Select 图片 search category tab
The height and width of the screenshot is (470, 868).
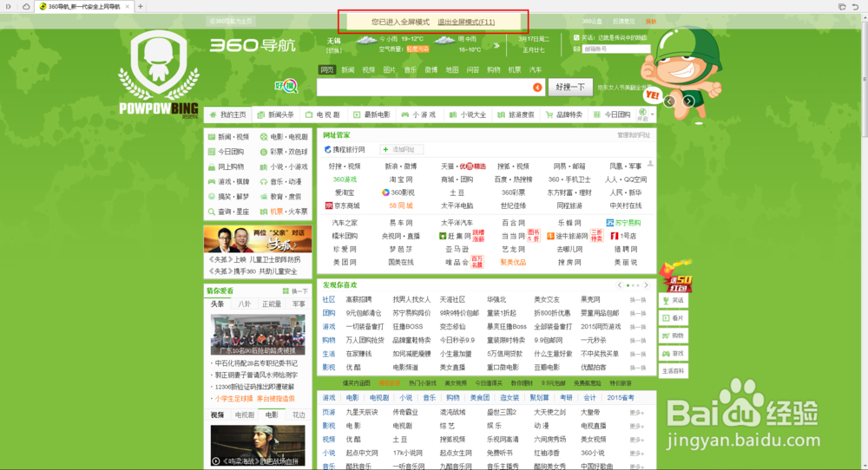coord(390,69)
